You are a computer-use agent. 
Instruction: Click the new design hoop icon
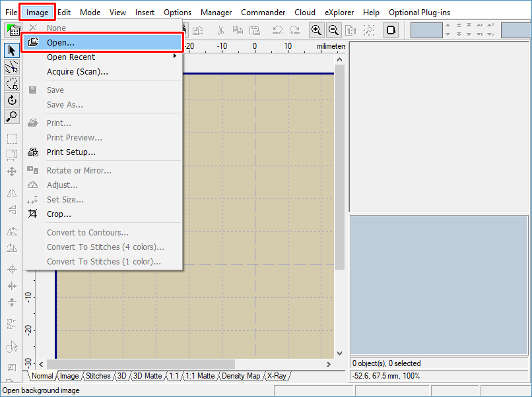13,30
